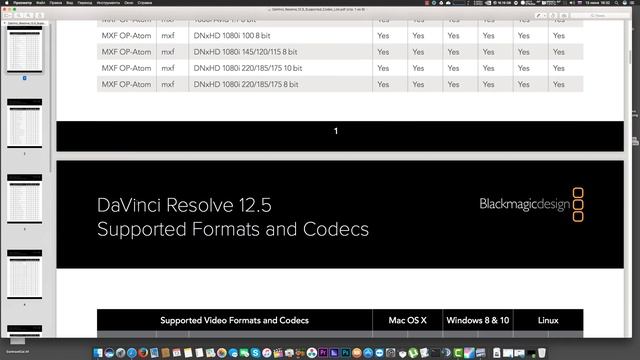Open iTunes from the Dock
Viewport: 640px width, 360px height.
[267, 353]
